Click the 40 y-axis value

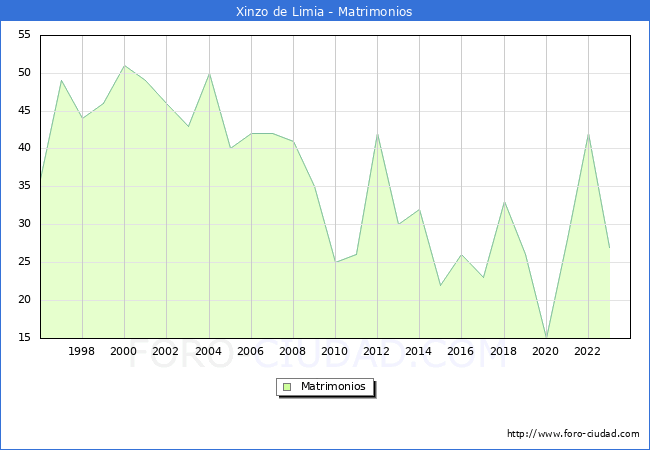(24, 148)
